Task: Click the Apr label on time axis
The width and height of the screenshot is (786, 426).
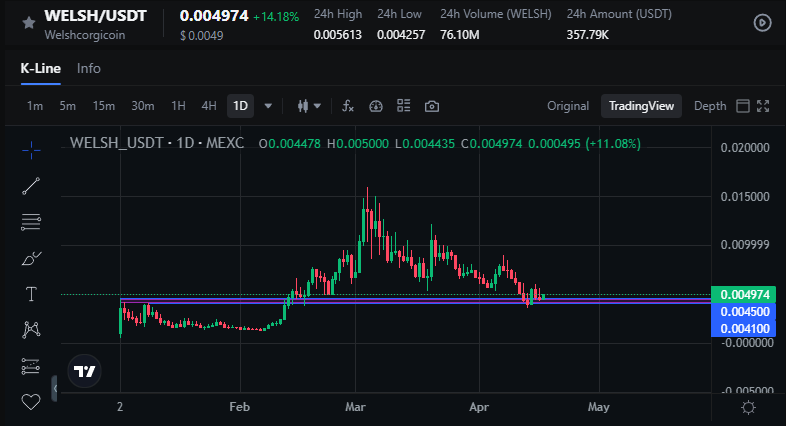Action: point(479,406)
